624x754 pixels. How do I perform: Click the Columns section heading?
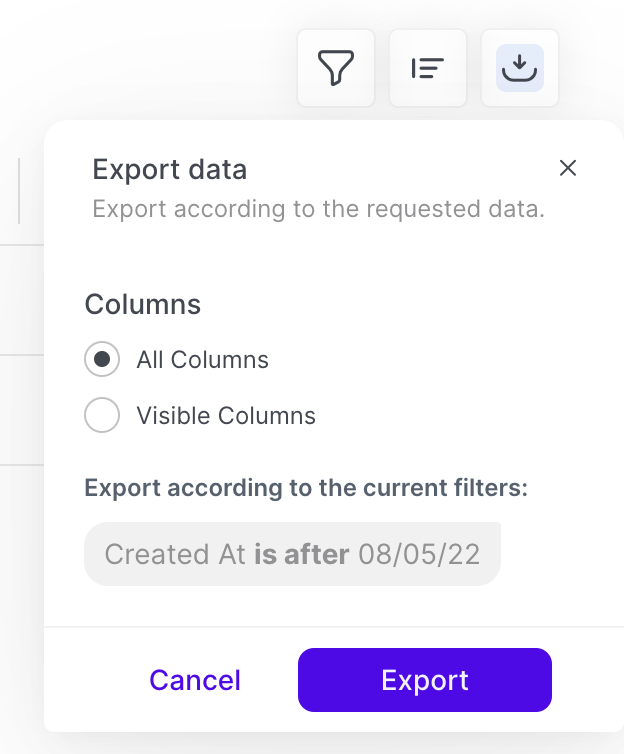point(143,304)
